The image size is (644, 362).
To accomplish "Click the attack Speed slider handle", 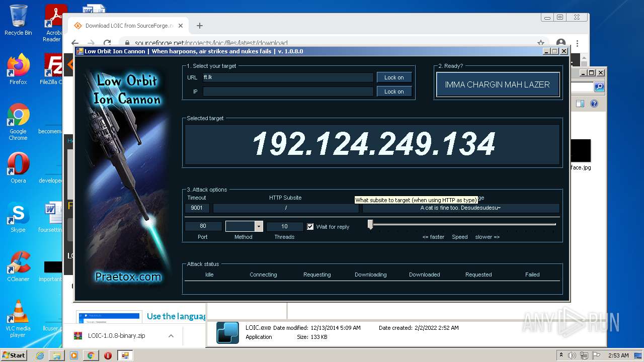I will (370, 224).
